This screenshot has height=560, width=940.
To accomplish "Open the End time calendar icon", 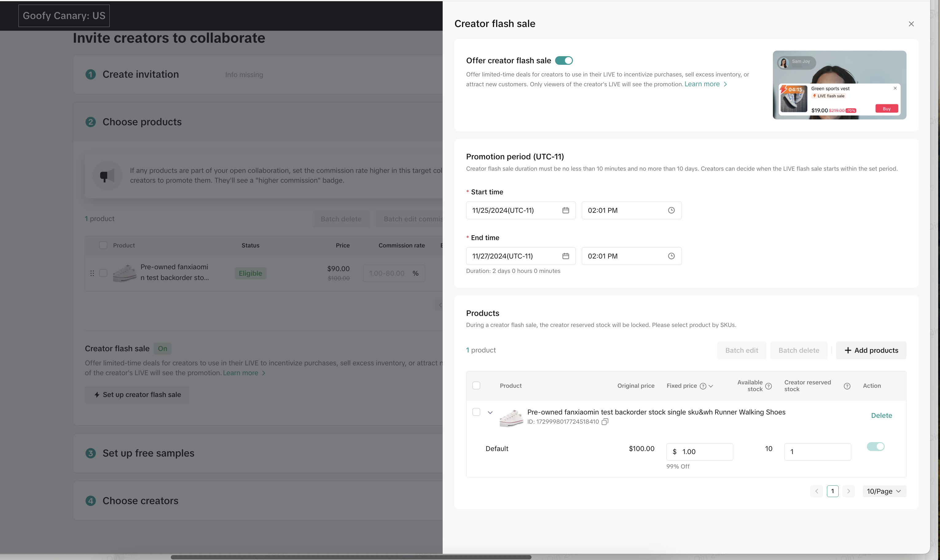I will coord(566,256).
